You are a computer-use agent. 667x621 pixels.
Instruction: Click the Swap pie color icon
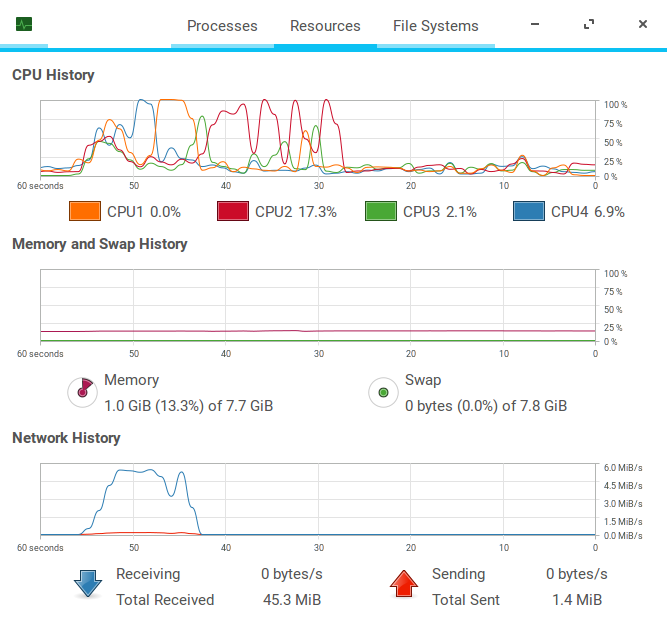(383, 392)
